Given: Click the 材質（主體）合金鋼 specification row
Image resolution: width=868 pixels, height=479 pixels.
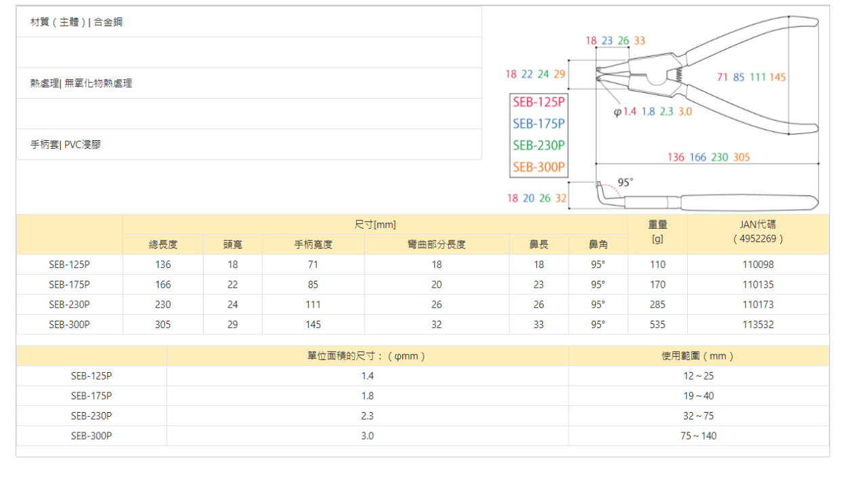Looking at the screenshot, I should tap(248, 22).
